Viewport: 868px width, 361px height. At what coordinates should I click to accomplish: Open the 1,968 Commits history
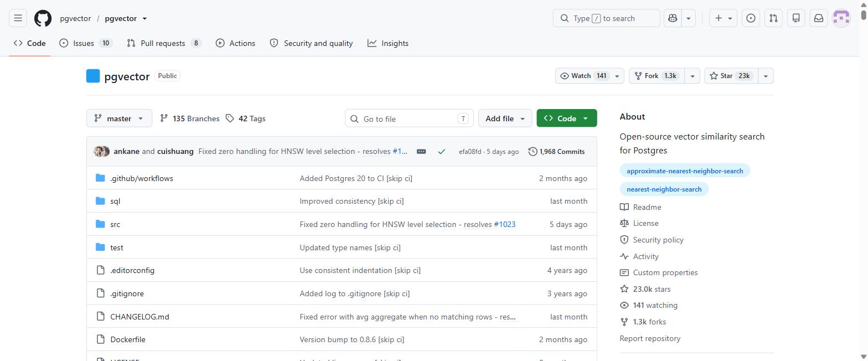(x=557, y=151)
